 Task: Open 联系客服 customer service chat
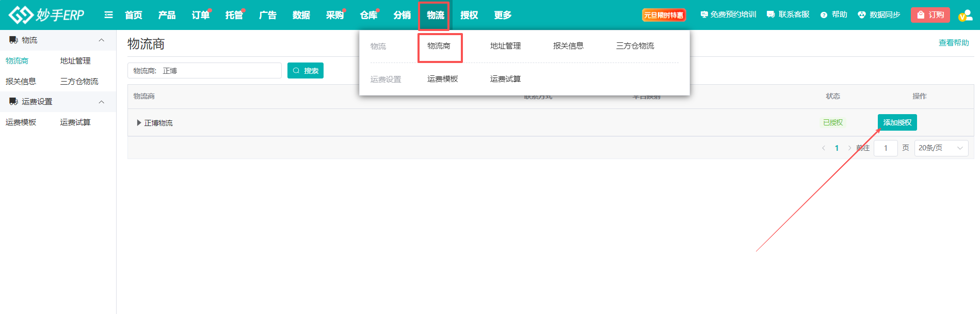point(770,15)
